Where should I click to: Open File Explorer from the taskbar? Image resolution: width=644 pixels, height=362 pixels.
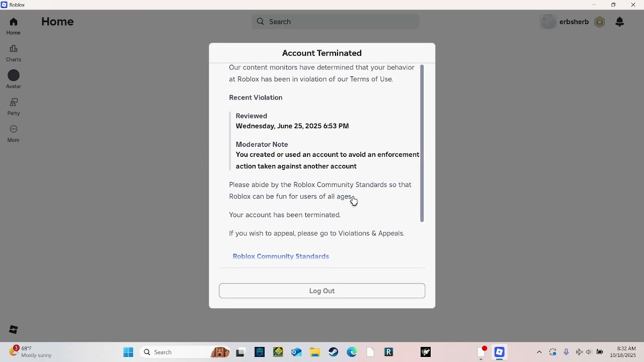pos(315,352)
